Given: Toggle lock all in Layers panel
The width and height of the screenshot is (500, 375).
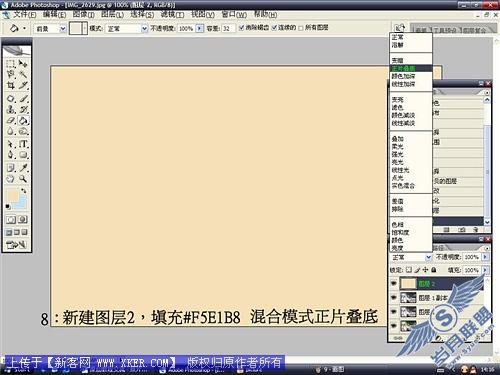Looking at the screenshot, I should (x=434, y=270).
